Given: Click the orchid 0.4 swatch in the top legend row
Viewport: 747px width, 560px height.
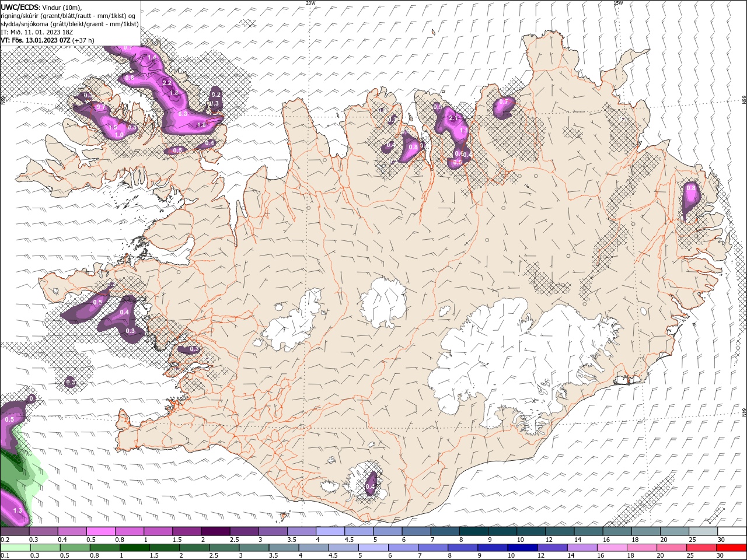Looking at the screenshot, I should [x=72, y=531].
